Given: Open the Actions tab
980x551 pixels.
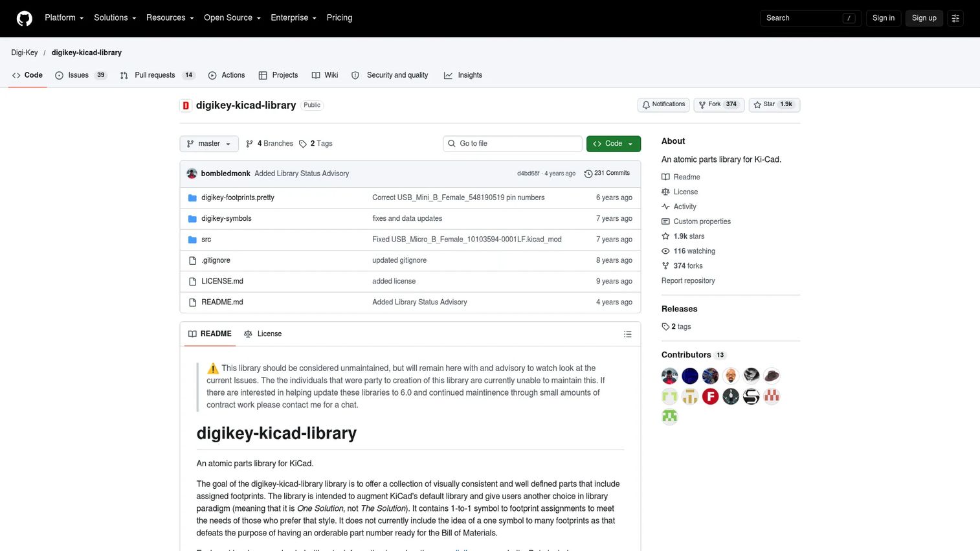Looking at the screenshot, I should [x=227, y=75].
